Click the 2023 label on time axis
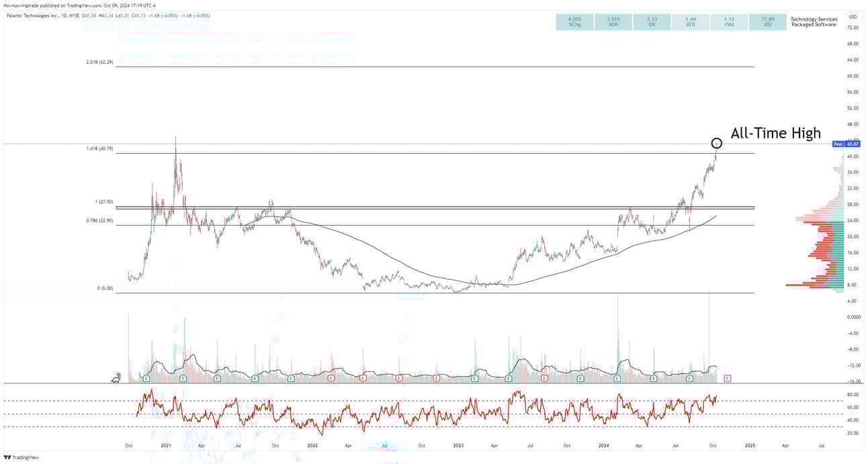The image size is (868, 464). click(458, 445)
